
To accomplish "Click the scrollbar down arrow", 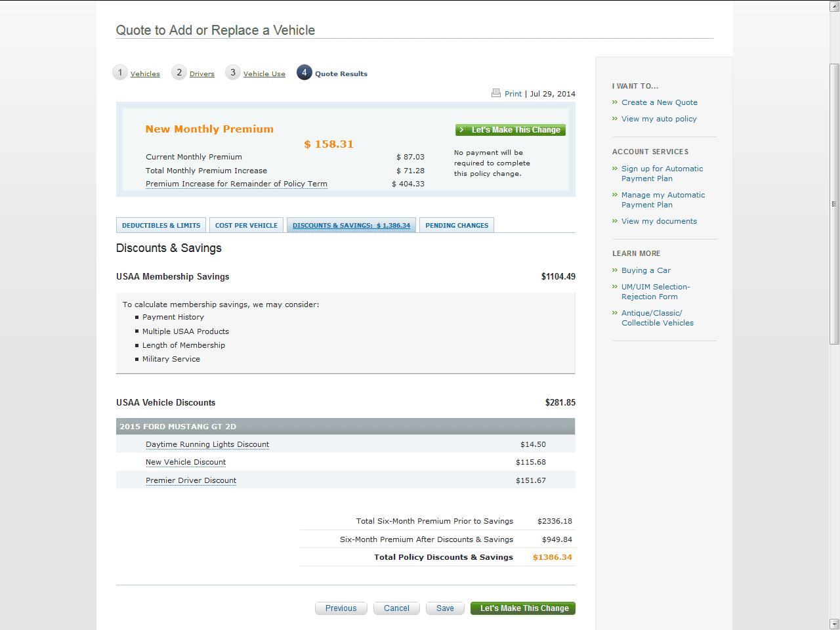I will point(834,623).
